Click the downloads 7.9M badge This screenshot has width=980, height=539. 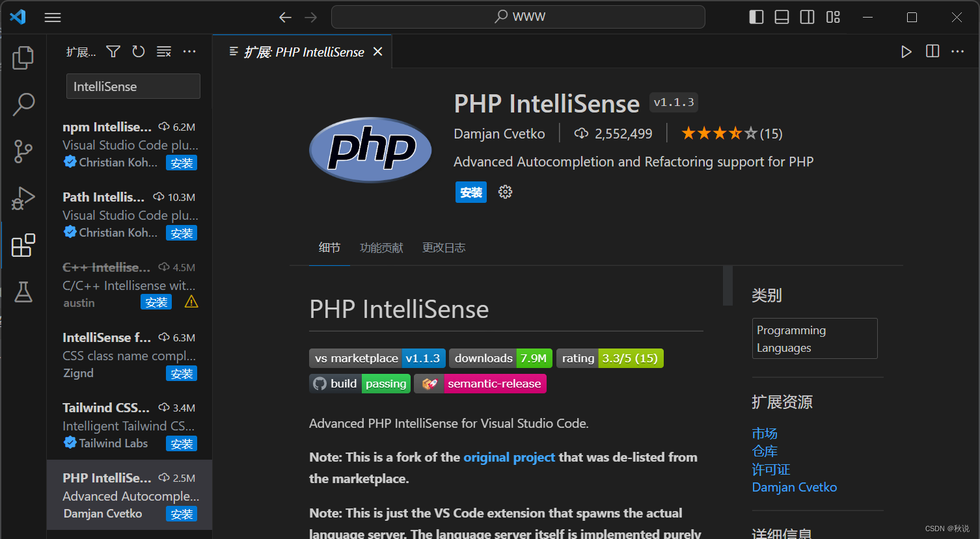[500, 358]
